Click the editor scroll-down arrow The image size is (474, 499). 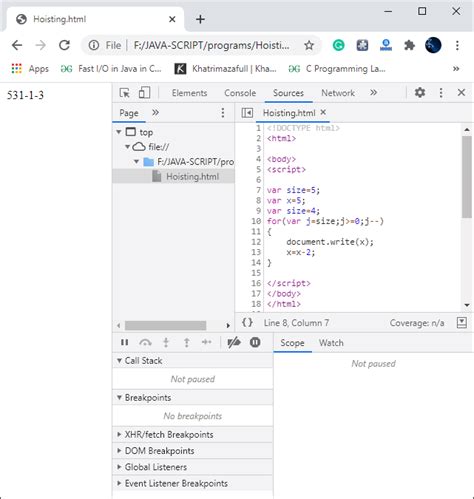[467, 305]
